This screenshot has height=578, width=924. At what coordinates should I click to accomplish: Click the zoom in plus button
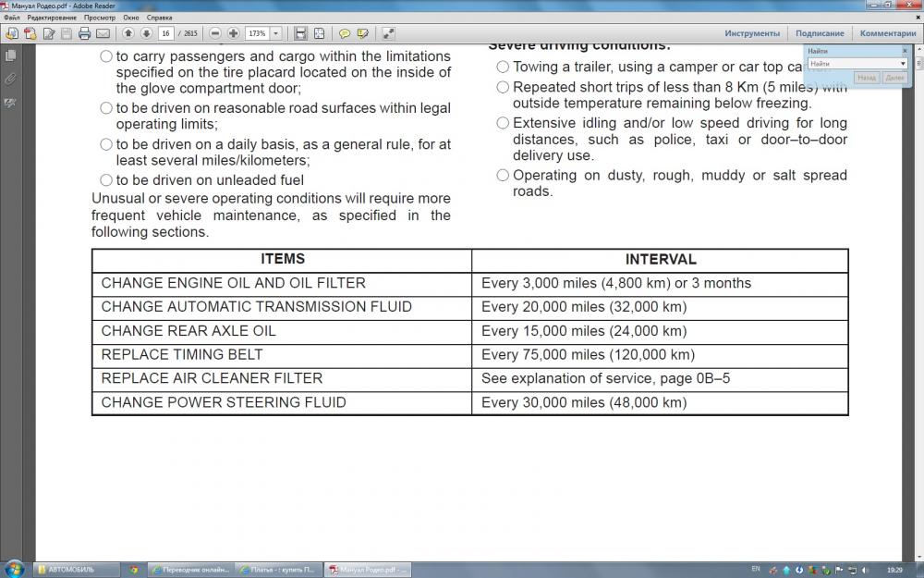(234, 33)
